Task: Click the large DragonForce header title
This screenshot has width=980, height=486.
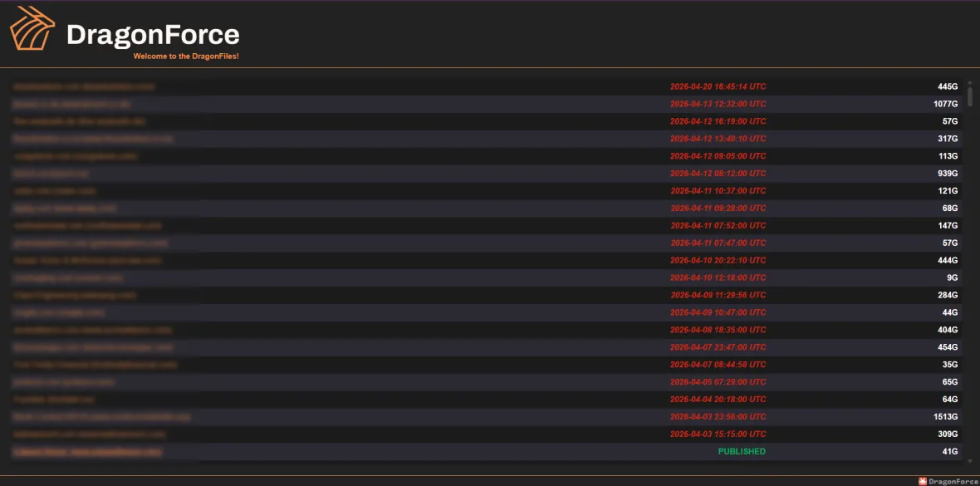Action: tap(153, 35)
